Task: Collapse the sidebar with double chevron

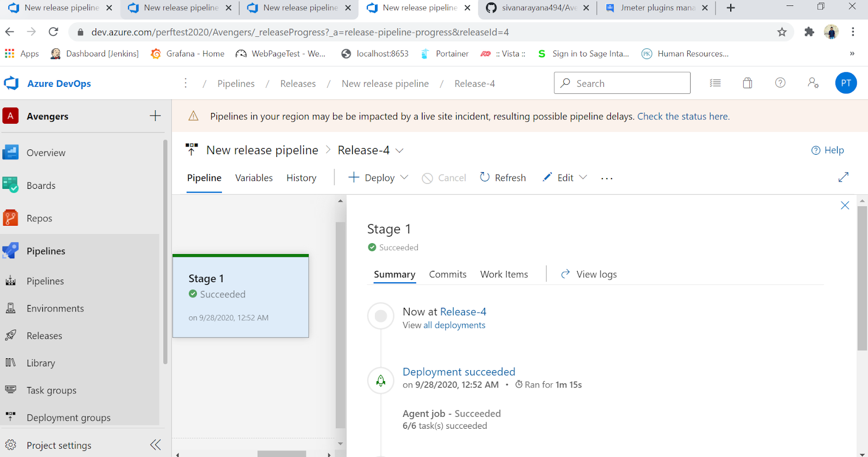Action: coord(156,445)
